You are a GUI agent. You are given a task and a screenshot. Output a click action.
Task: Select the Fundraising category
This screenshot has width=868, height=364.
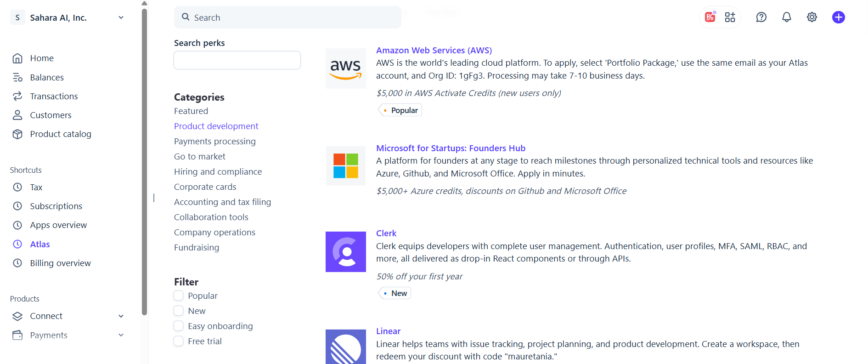[x=197, y=247]
